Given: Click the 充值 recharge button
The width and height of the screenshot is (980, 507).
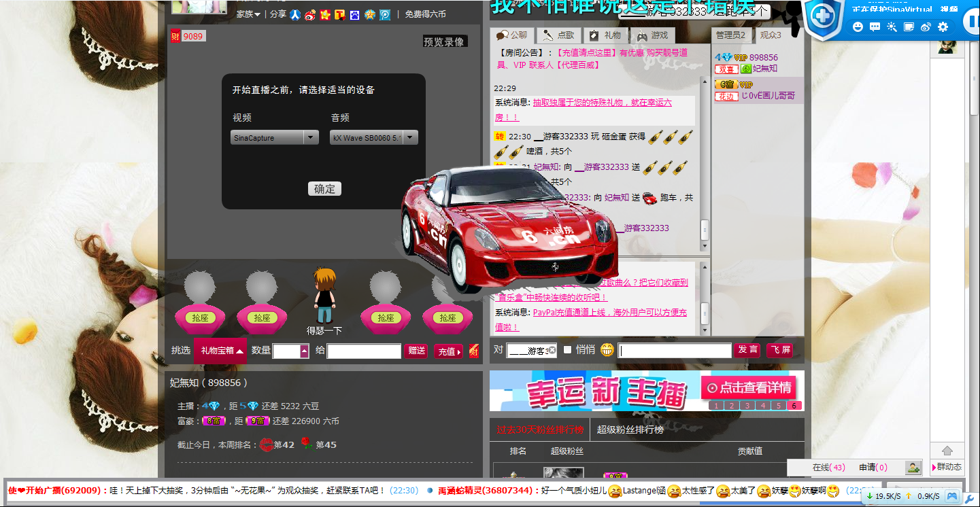Looking at the screenshot, I should (x=449, y=351).
